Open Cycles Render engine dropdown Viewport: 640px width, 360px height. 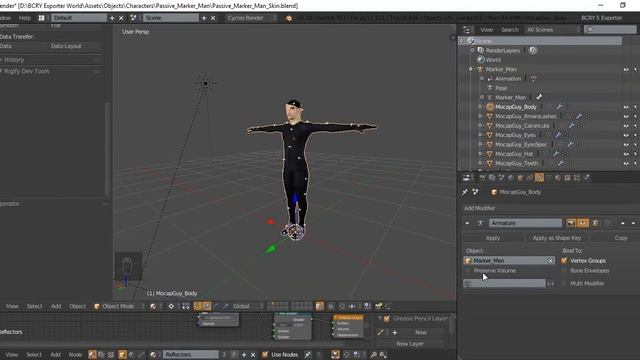coord(250,18)
